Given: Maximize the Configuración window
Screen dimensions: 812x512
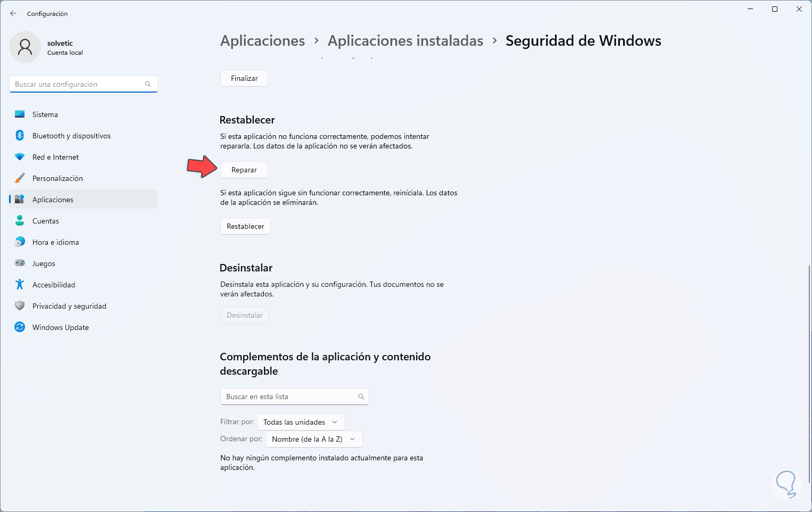Looking at the screenshot, I should [775, 9].
